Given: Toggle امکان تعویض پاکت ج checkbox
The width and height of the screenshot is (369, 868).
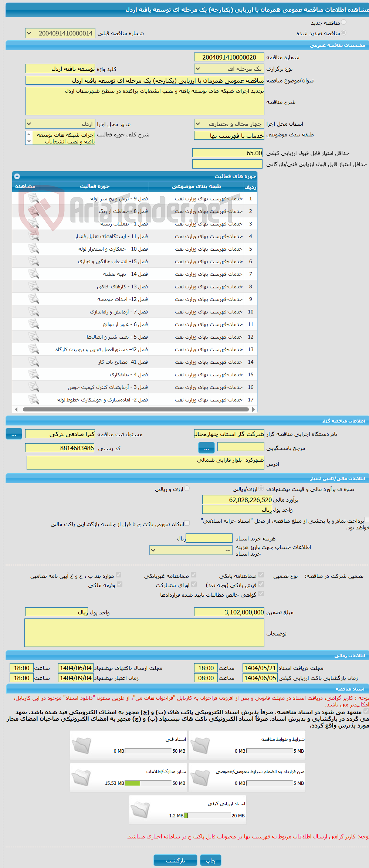Looking at the screenshot, I should point(187,523).
